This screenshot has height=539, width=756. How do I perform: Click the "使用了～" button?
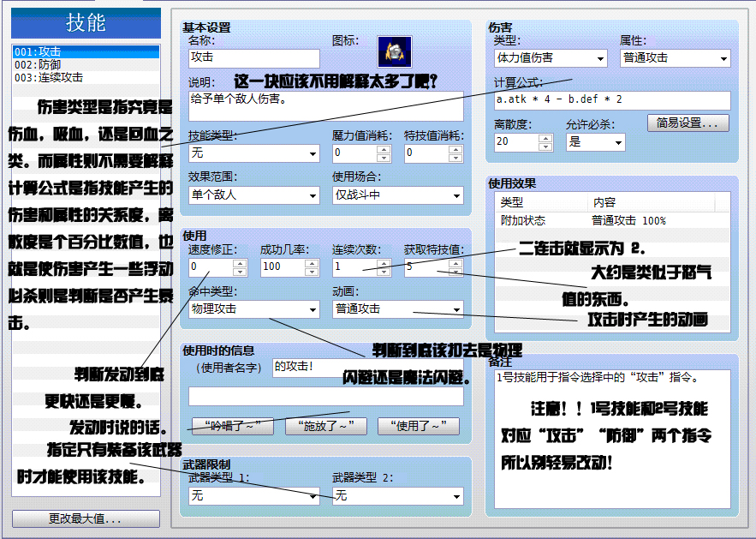(419, 426)
